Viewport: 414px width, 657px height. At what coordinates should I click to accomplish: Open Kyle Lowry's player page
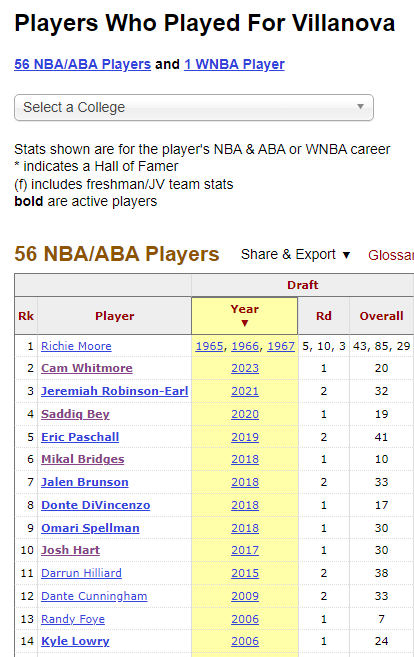pyautogui.click(x=75, y=641)
